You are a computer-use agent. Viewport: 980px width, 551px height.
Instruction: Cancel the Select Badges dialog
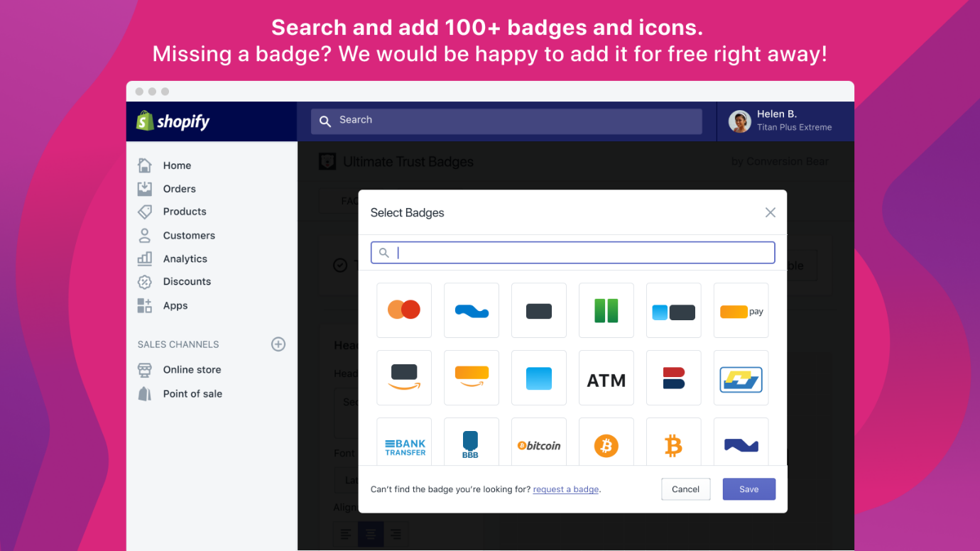coord(685,489)
